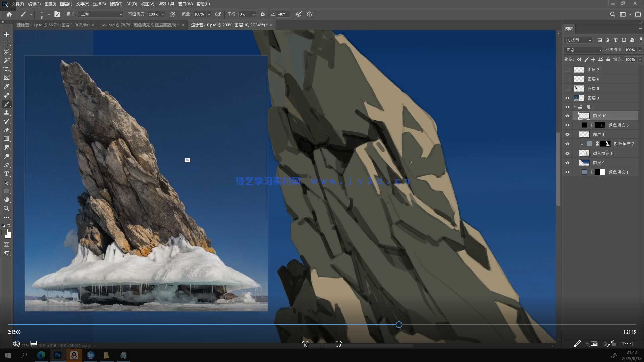Viewport: 644px width, 362px height.
Task: Toggle visibility of 图层 10
Action: 567,116
